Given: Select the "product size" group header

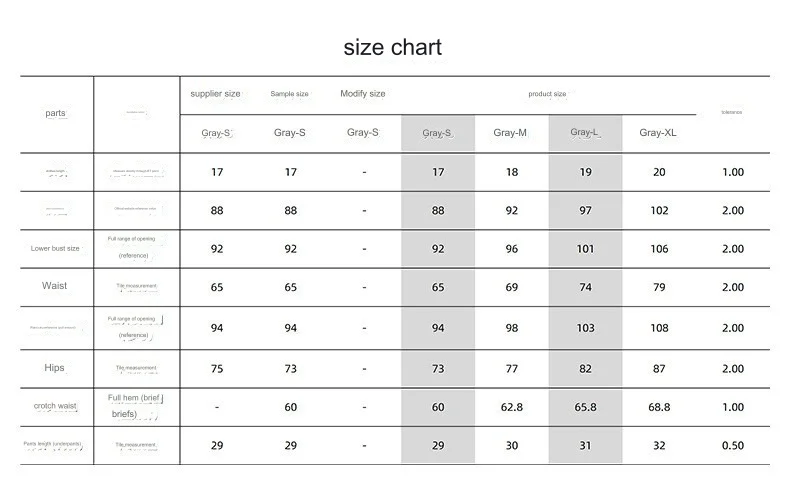Looking at the screenshot, I should pyautogui.click(x=548, y=94).
